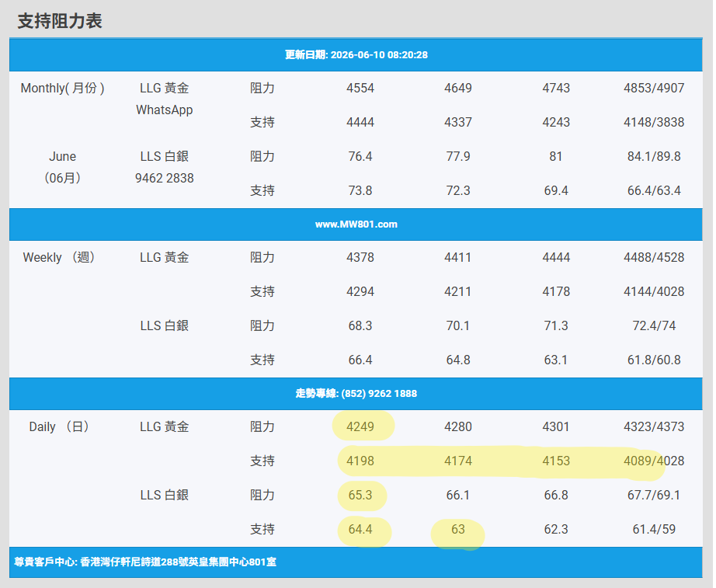716x588 pixels.
Task: Select monthly silver support 69.4
Action: click(x=556, y=190)
